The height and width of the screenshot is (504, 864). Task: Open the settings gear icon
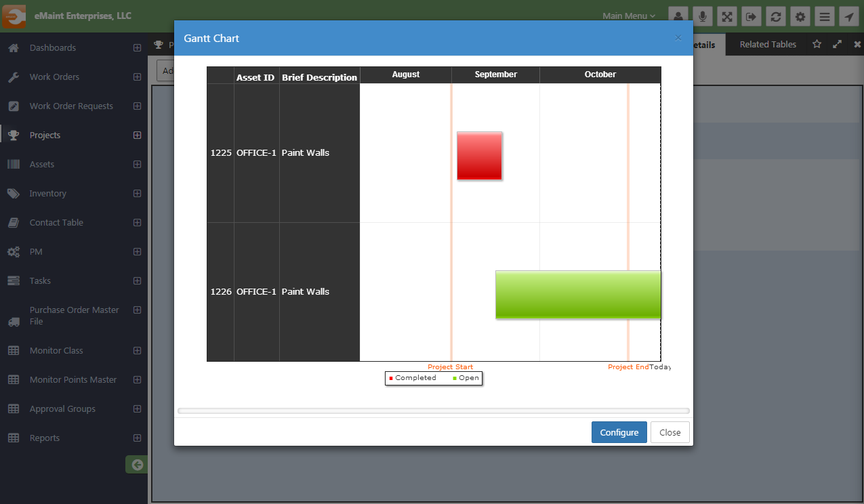(x=800, y=16)
